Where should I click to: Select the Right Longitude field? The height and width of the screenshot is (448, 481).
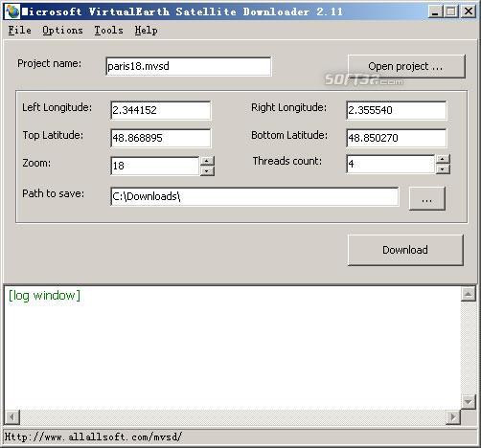click(396, 110)
